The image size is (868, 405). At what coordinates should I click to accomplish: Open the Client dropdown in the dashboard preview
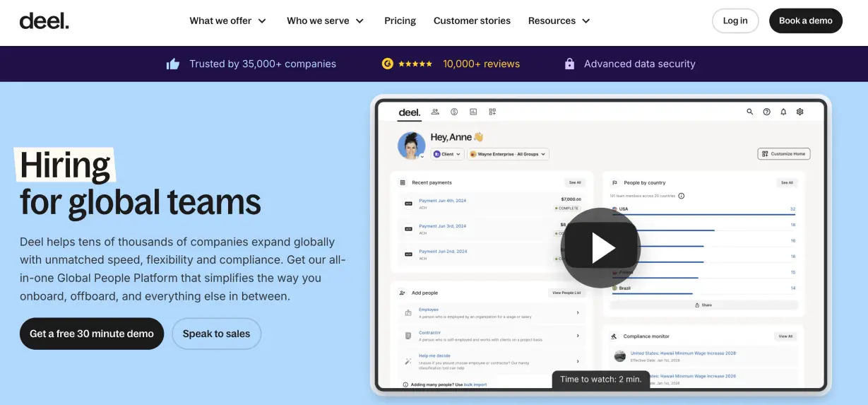click(x=447, y=154)
